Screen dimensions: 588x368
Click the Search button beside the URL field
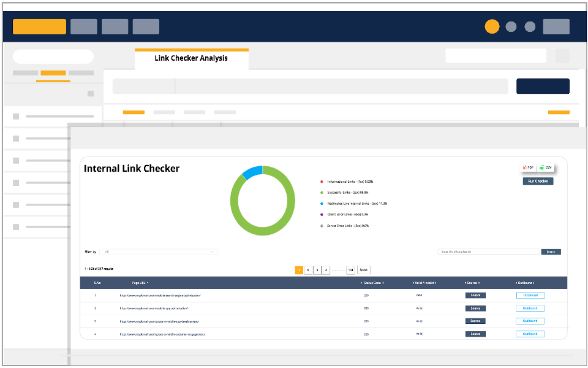pyautogui.click(x=551, y=251)
